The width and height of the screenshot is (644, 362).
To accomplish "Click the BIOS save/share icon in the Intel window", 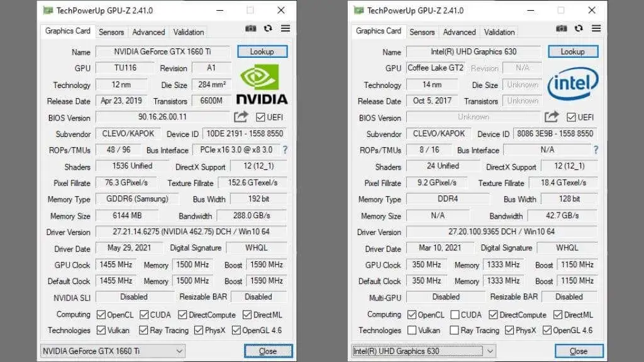I will pos(552,117).
